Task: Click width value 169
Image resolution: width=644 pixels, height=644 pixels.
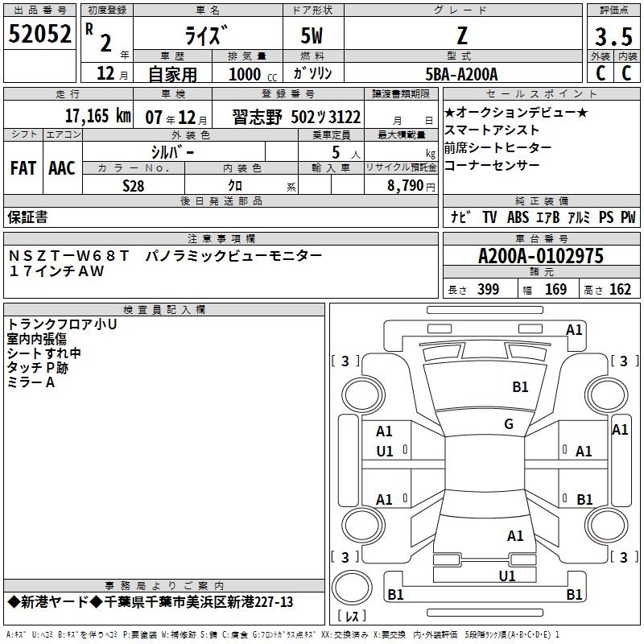Action: coord(555,289)
